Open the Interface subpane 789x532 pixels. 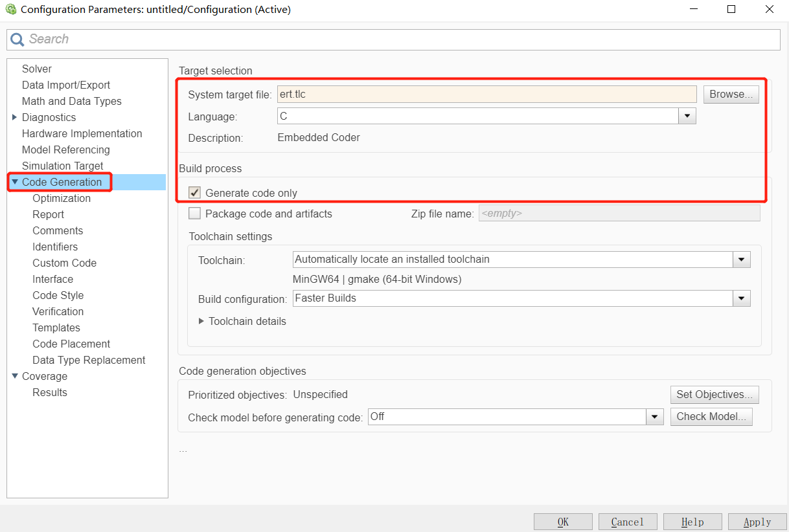53,279
